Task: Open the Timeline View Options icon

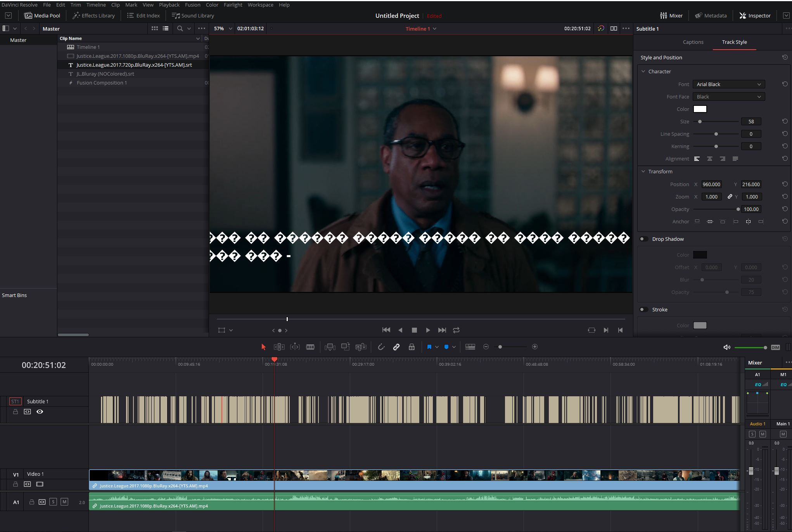Action: tap(470, 347)
